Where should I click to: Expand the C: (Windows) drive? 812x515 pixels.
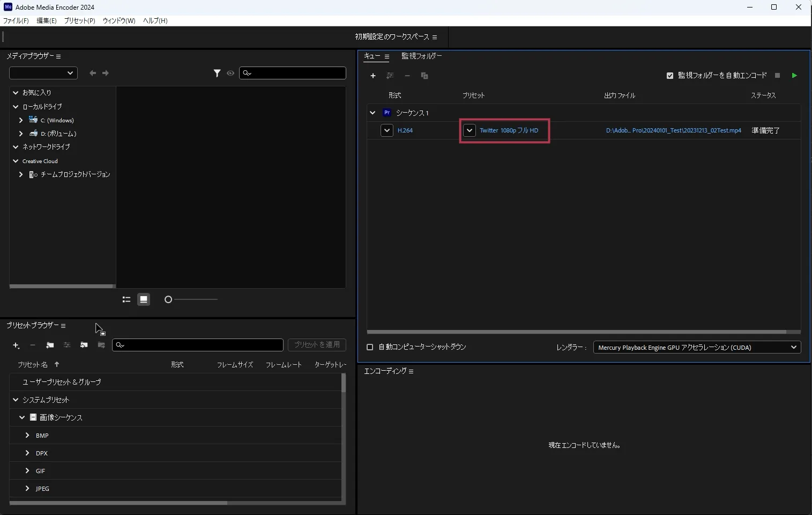pyautogui.click(x=21, y=120)
